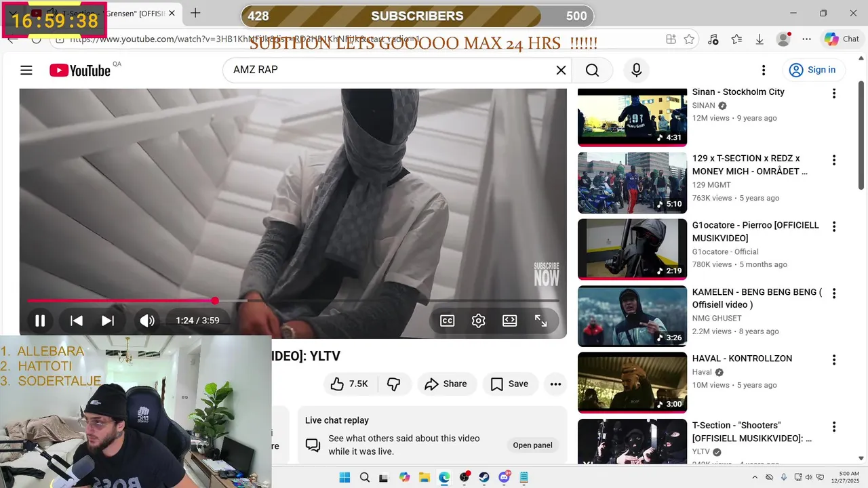Like the video with 7.5K likes
The width and height of the screenshot is (868, 488).
tap(350, 384)
